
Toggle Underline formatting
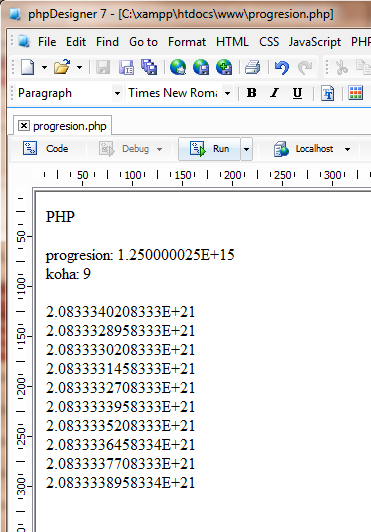click(x=297, y=93)
